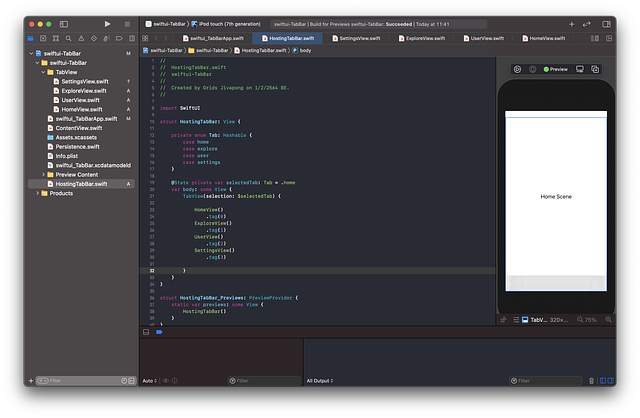This screenshot has width=640, height=418.
Task: Open Persistence.swift in the navigator
Action: coord(73,147)
